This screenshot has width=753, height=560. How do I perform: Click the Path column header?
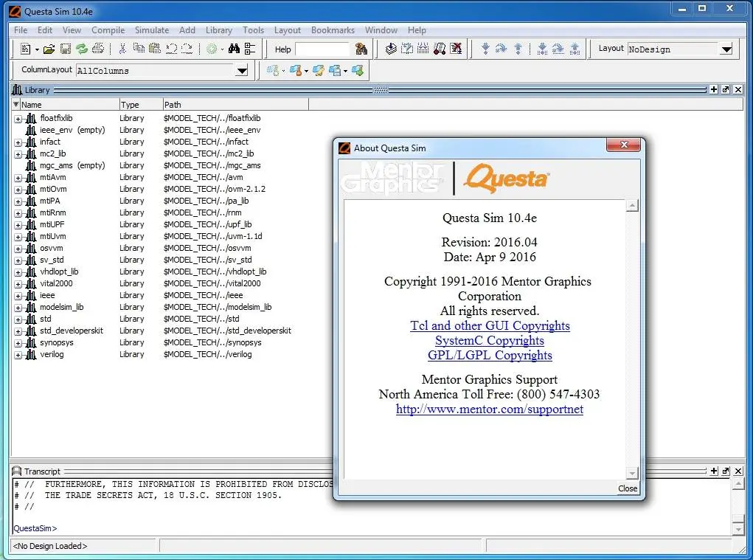click(235, 105)
